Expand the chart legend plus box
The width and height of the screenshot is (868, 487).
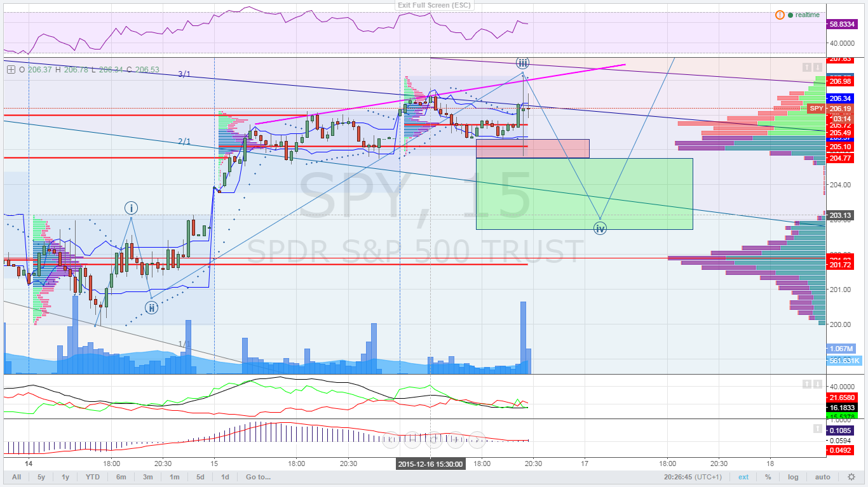10,70
